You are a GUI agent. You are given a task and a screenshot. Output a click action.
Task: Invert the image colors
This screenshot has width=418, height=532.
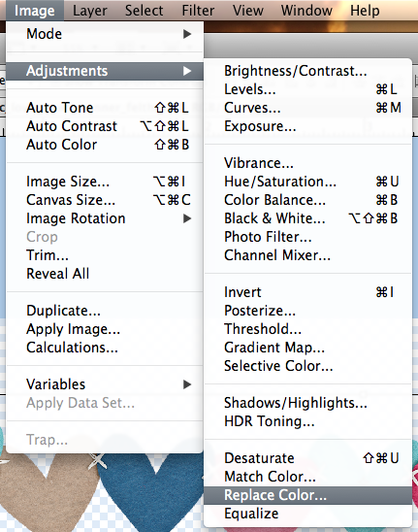click(307, 292)
